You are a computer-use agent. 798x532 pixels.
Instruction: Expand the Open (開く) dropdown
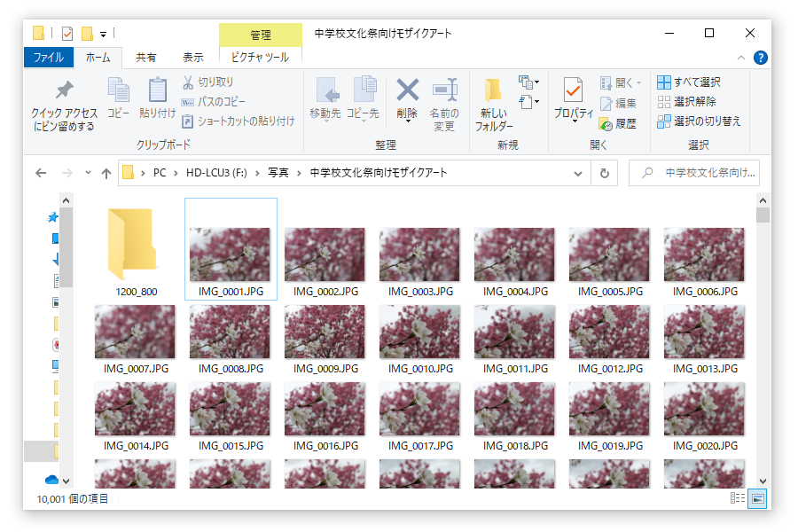click(x=621, y=82)
